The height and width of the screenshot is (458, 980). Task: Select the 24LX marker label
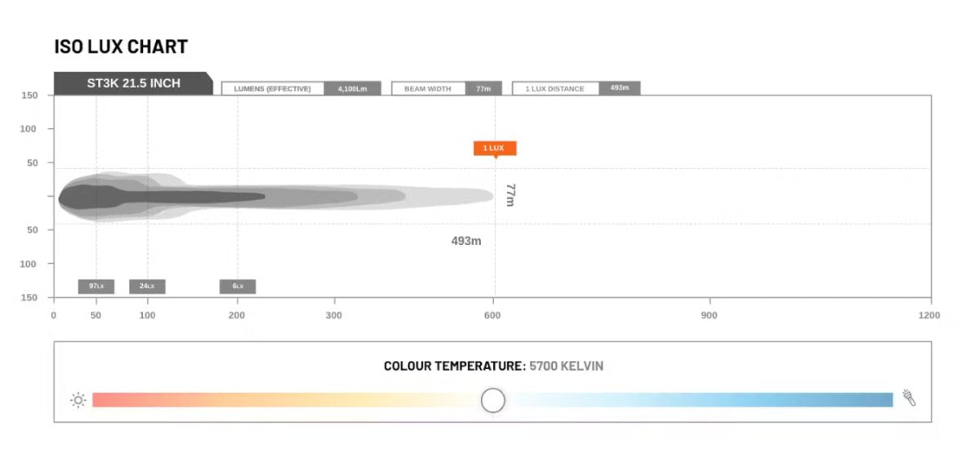point(147,287)
